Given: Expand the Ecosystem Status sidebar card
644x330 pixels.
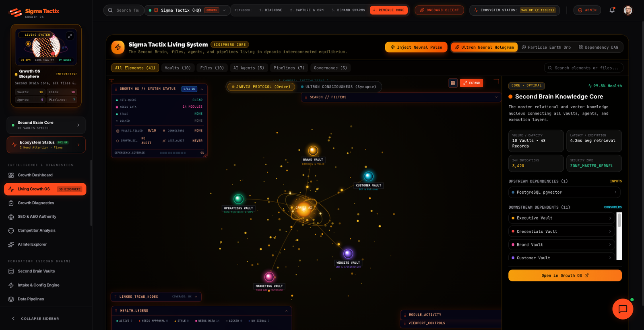Looking at the screenshot, I should click(46, 145).
